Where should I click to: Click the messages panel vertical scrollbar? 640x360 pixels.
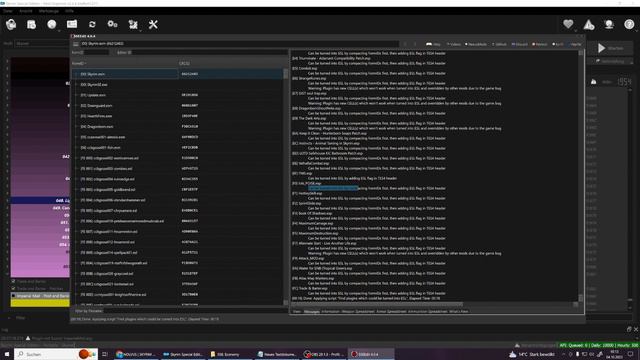coord(580,176)
